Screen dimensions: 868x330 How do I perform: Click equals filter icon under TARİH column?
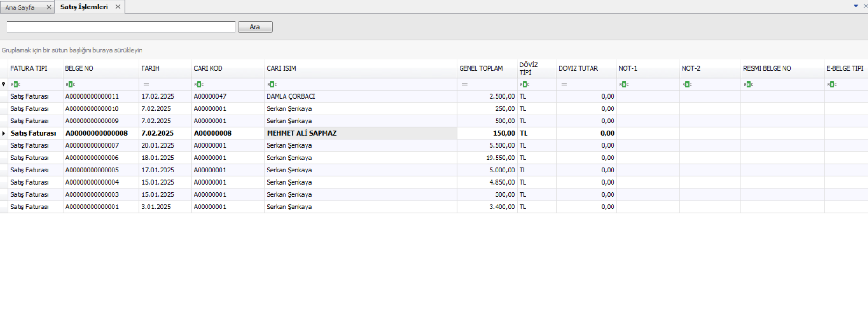[x=146, y=85]
